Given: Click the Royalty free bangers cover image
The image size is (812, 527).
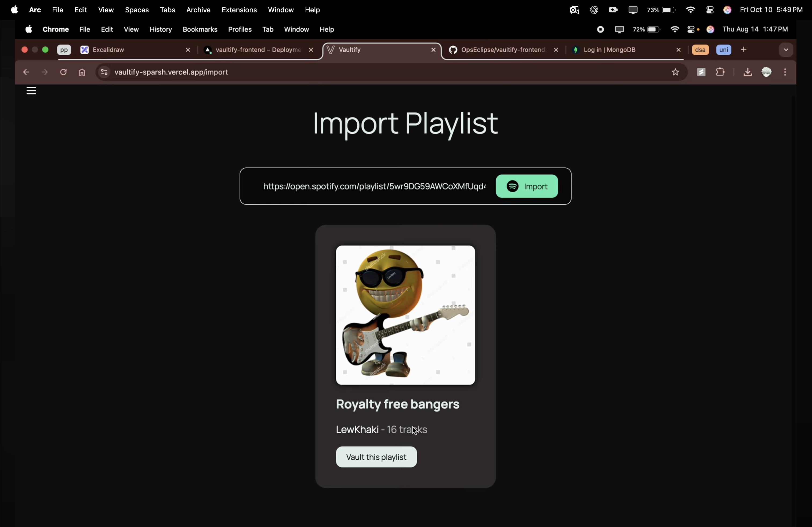Looking at the screenshot, I should click(405, 315).
